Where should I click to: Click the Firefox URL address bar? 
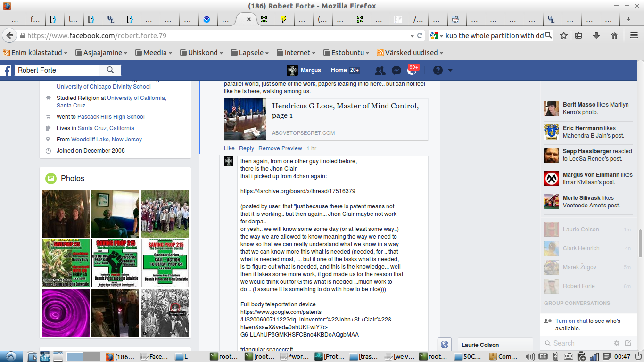(x=217, y=36)
